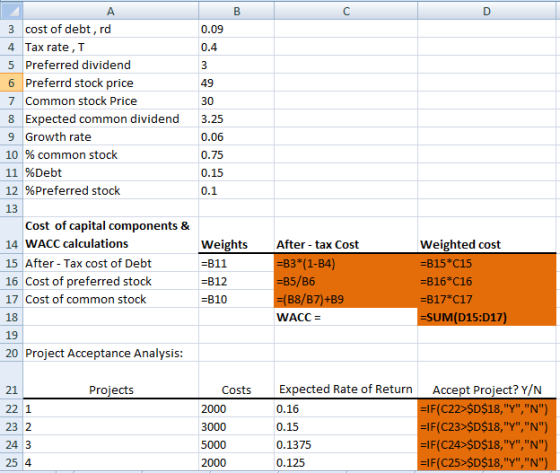The height and width of the screenshot is (473, 560).
Task: Select the expected return 0.1375
Action: coord(346,444)
